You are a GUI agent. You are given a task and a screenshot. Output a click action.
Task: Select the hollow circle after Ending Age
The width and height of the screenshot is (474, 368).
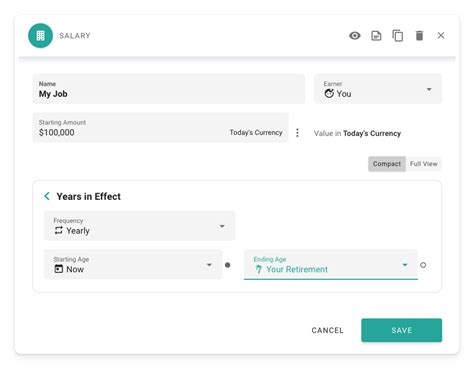click(423, 265)
